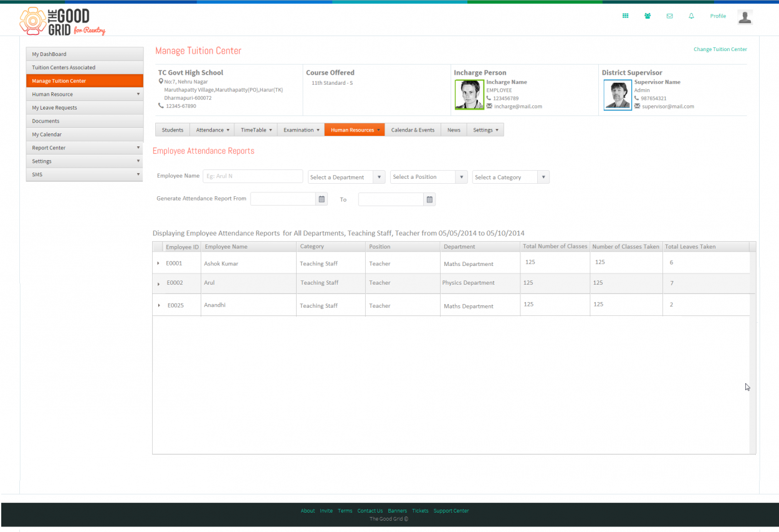Go to My DashBoard
The width and height of the screenshot is (779, 532).
click(85, 54)
